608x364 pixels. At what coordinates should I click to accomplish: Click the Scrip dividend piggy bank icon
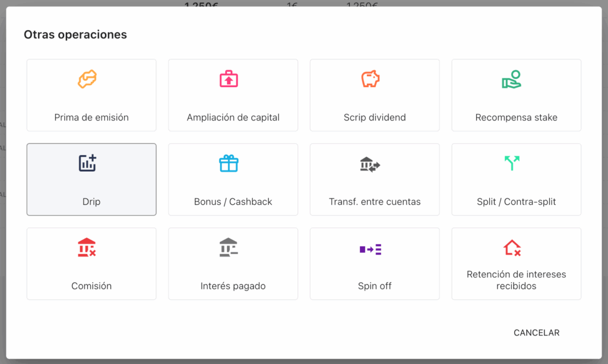point(370,79)
